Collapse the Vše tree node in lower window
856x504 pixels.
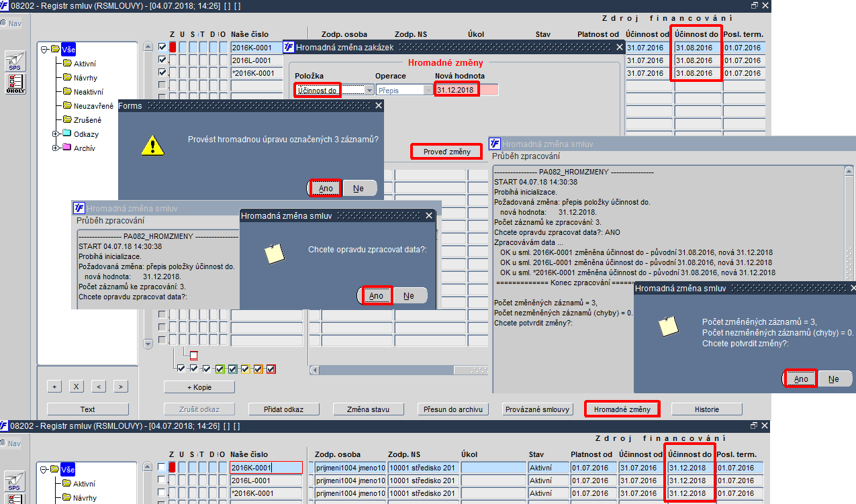[44, 469]
